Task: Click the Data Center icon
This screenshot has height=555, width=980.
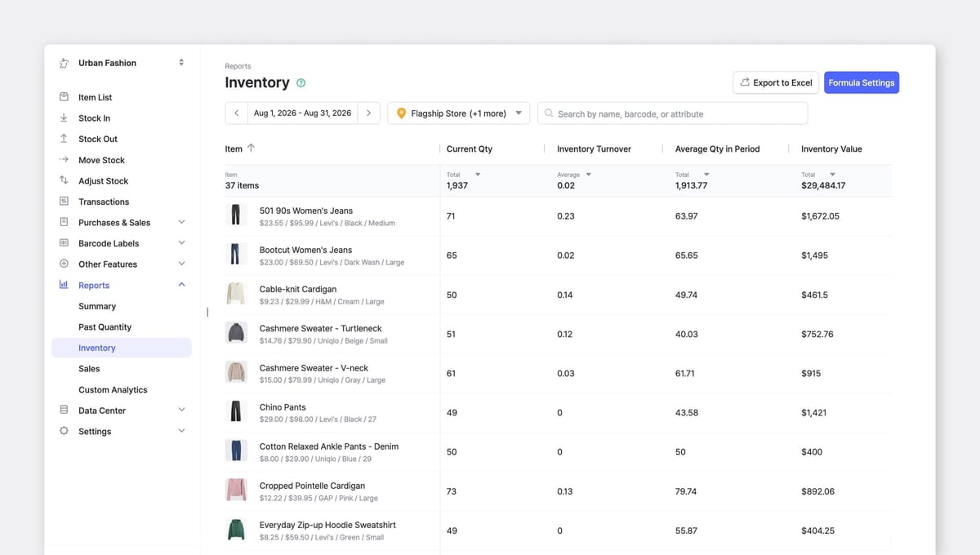Action: [64, 410]
